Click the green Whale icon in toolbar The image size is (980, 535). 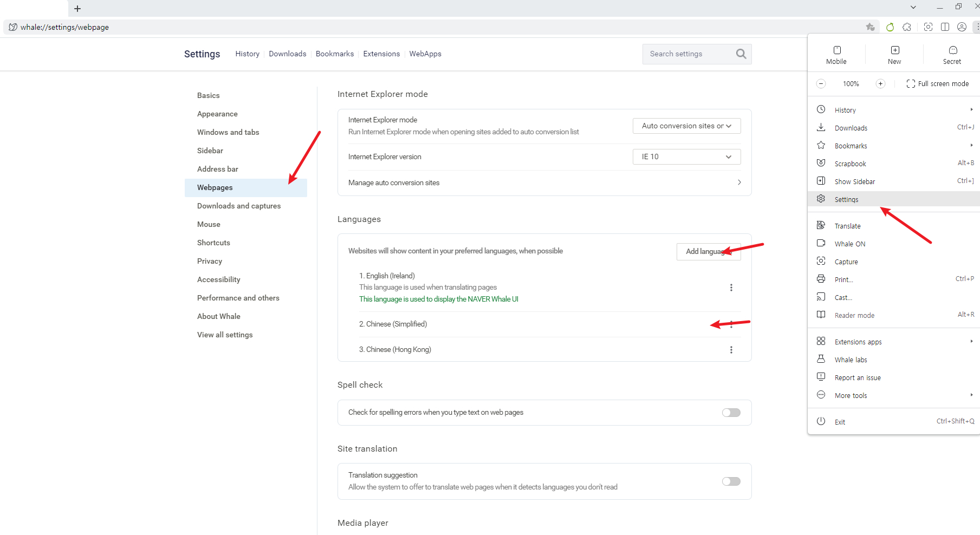click(890, 27)
